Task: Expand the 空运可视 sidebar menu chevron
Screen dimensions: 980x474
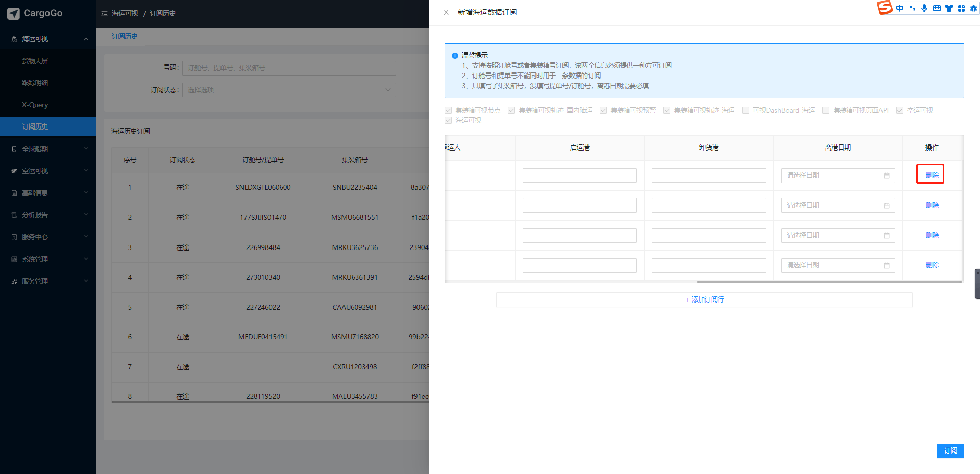Action: click(86, 171)
